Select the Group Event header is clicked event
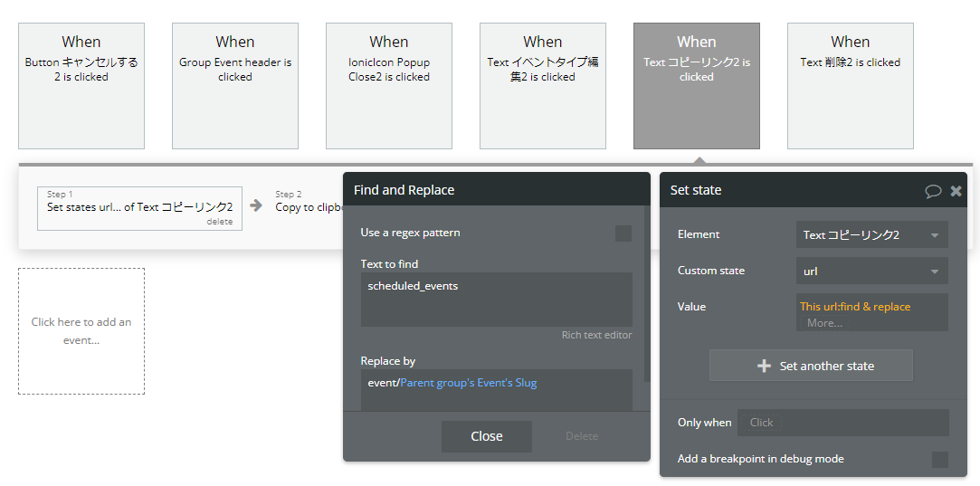The height and width of the screenshot is (486, 980). point(235,86)
